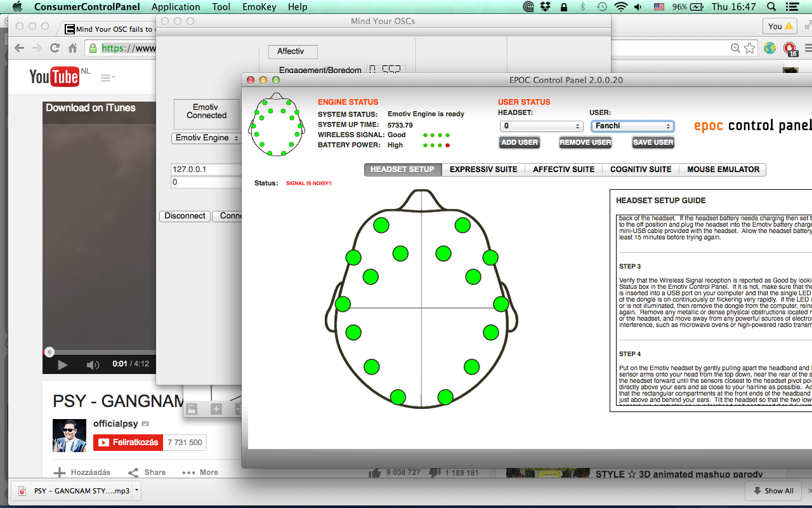This screenshot has height=508, width=812.
Task: Switch to the EXPRESSIV SUITE tab
Action: (x=483, y=170)
